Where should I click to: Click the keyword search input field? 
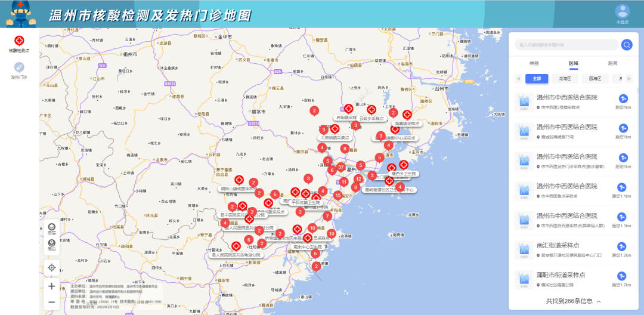tap(565, 45)
